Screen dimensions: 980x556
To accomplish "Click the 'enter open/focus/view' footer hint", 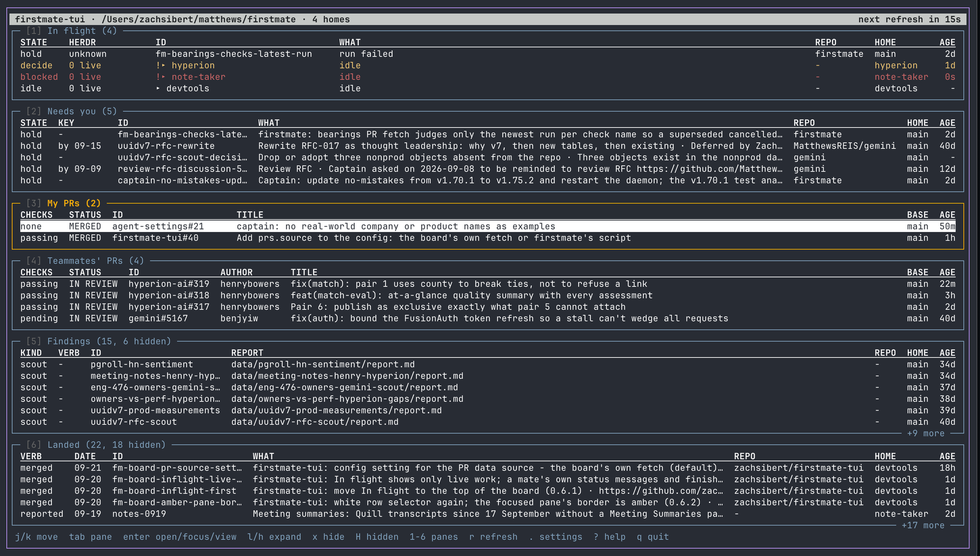I will point(179,537).
